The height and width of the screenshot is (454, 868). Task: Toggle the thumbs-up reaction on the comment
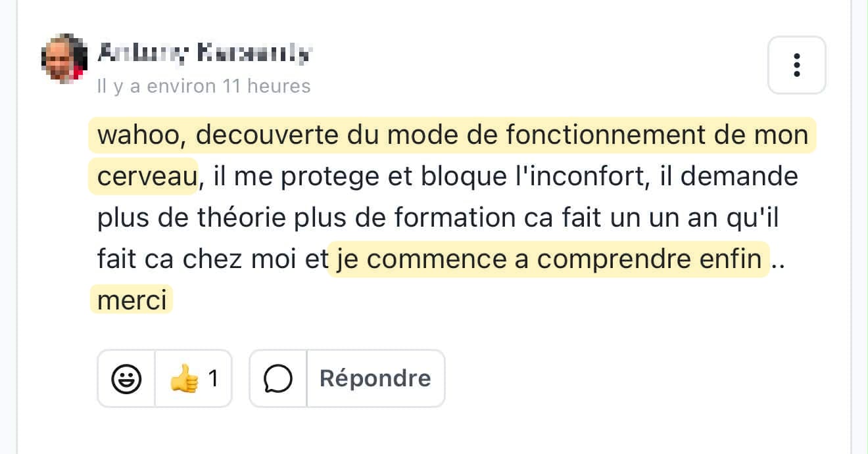(184, 378)
